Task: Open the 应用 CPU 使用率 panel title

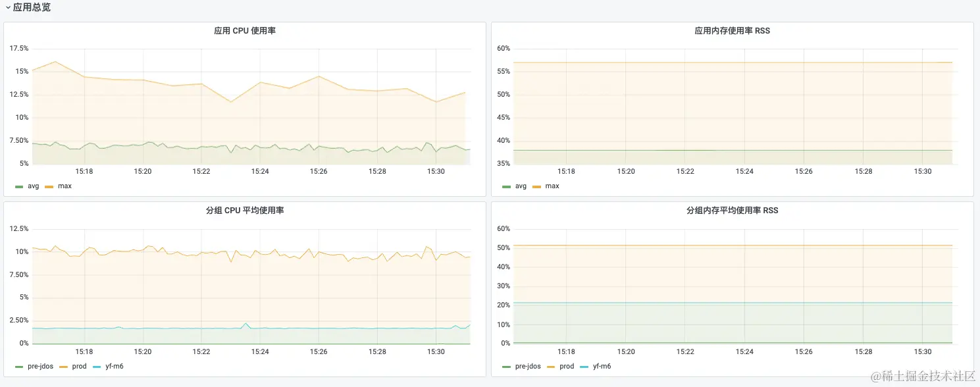Action: tap(245, 30)
